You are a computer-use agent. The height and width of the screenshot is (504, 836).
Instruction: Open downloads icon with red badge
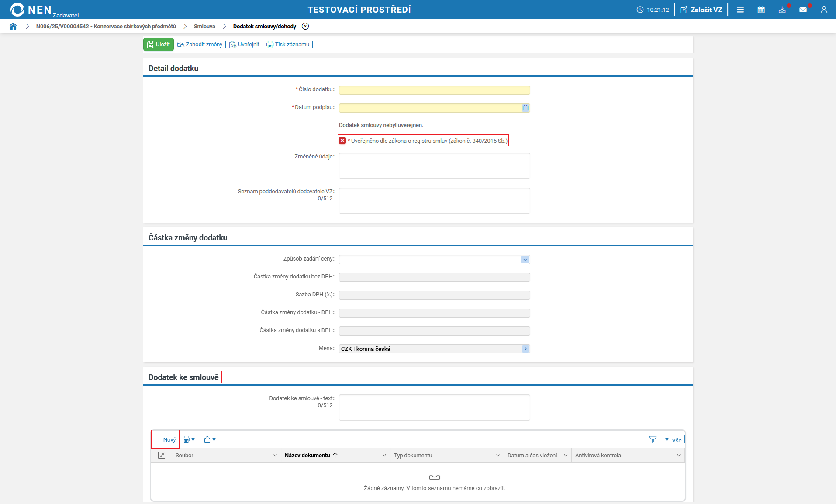click(x=782, y=10)
